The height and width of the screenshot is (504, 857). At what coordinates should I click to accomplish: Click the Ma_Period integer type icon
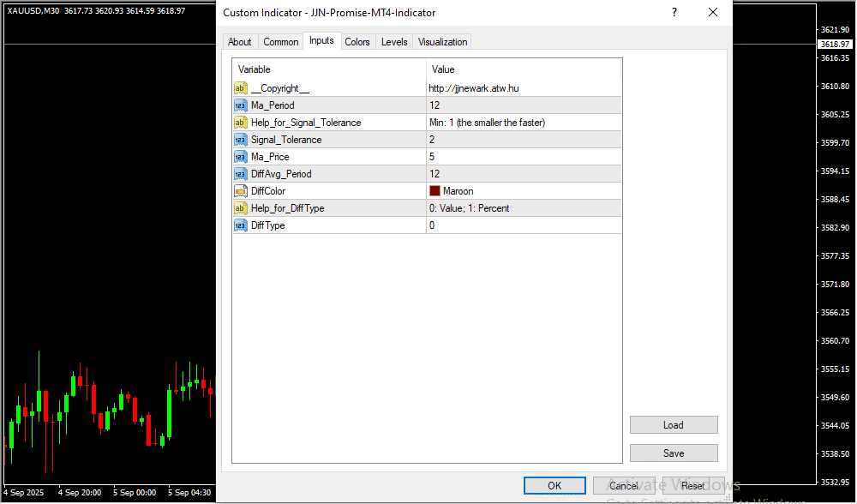[x=240, y=105]
